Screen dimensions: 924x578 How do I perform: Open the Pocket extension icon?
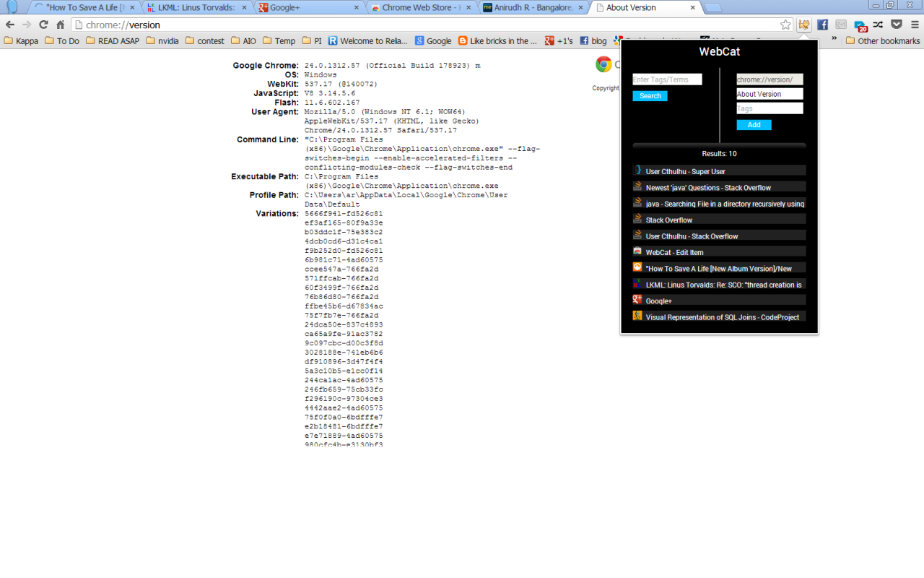tap(896, 24)
